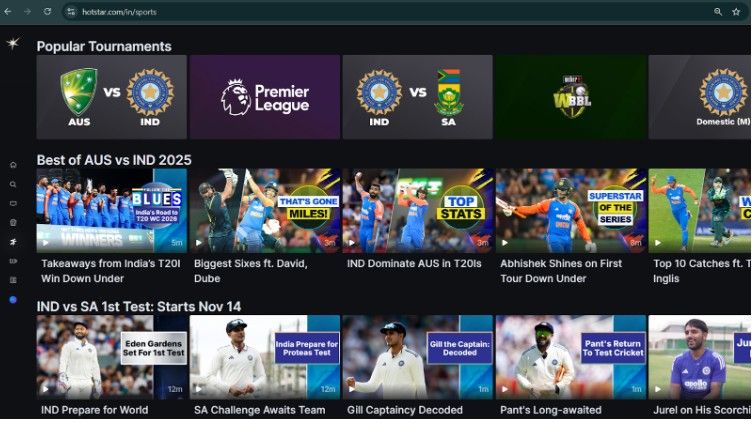Open the Takeaways from India's T20I Win title

click(x=111, y=271)
